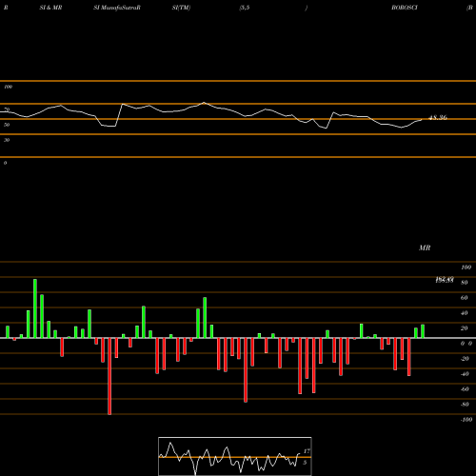Click the 70 label on the RSI axis
Image resolution: width=476 pixels, height=476 pixels.
(x=7, y=109)
